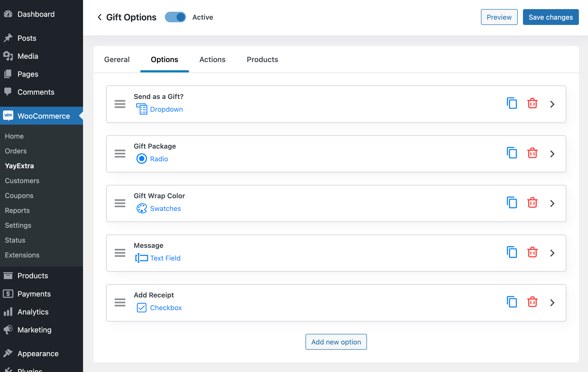Go to WooCommerce Home
This screenshot has width=588, height=372.
pyautogui.click(x=14, y=136)
